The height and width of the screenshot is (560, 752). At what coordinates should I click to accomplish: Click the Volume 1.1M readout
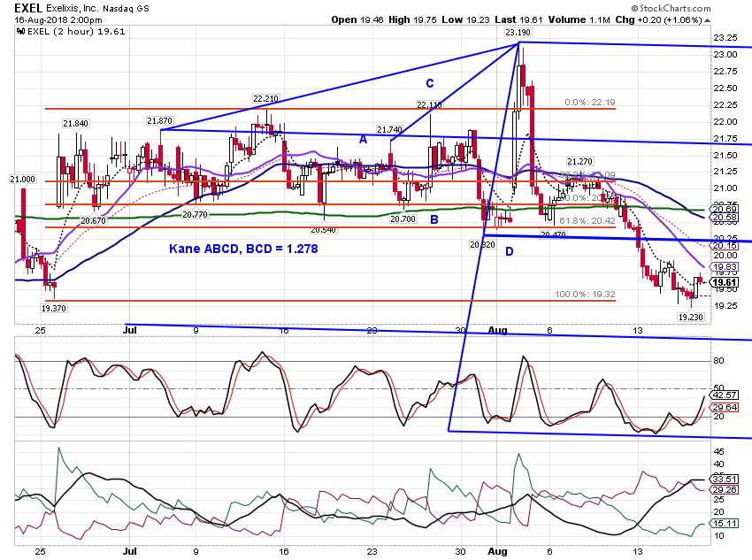coord(579,19)
